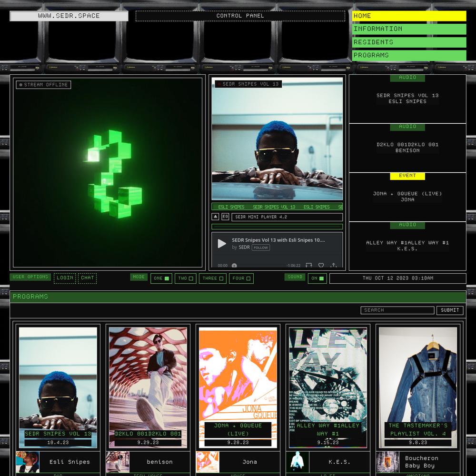Image resolution: width=476 pixels, height=476 pixels.
Task: Open SEDR Snipes Vol 13 audio entry in sidebar
Action: 407,99
